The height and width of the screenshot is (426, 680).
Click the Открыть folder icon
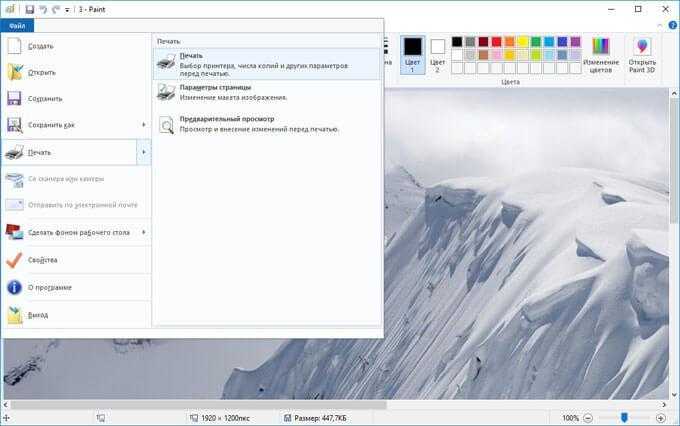(15, 72)
